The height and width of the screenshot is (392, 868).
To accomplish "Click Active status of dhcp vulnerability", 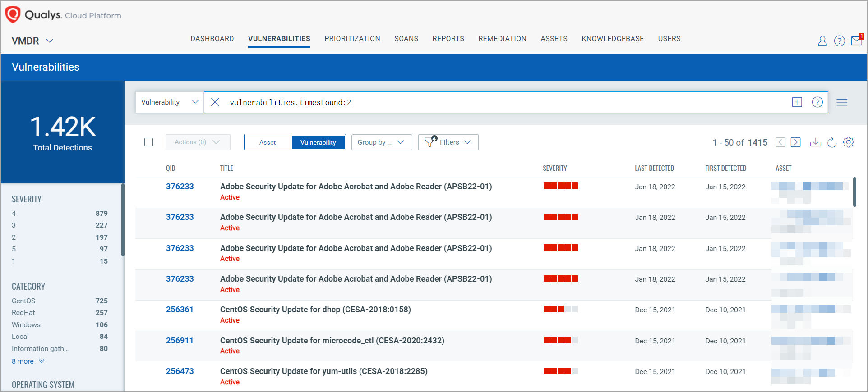I will 230,320.
